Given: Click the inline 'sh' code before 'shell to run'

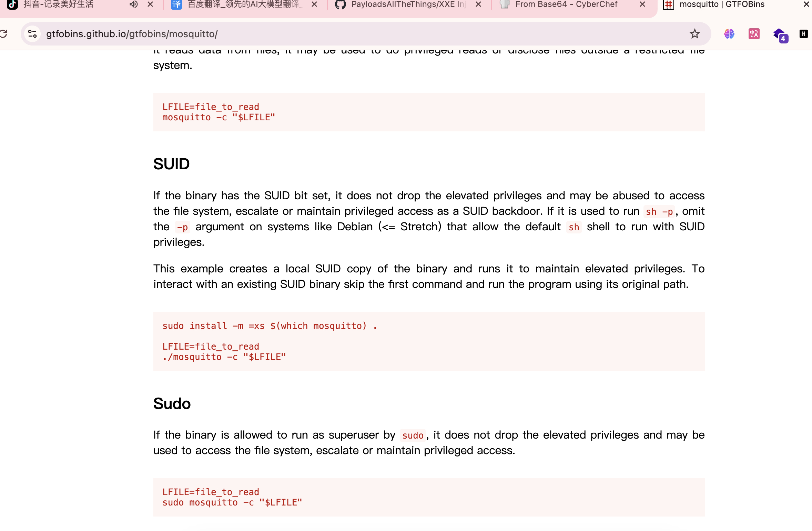Looking at the screenshot, I should point(574,227).
